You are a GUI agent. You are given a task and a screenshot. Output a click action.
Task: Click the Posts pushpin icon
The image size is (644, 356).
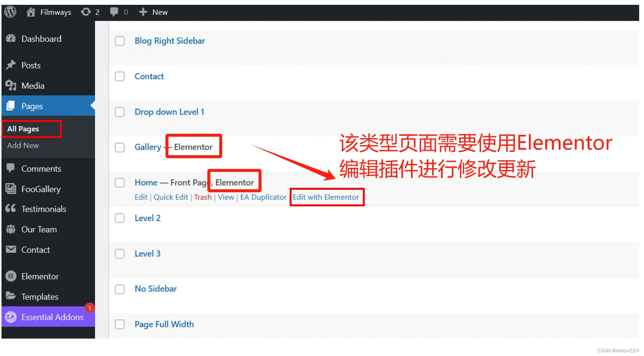11,65
